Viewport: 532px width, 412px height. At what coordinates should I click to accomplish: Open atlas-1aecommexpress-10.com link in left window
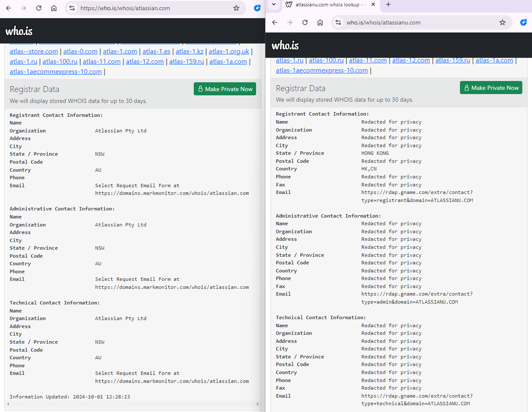pos(55,71)
